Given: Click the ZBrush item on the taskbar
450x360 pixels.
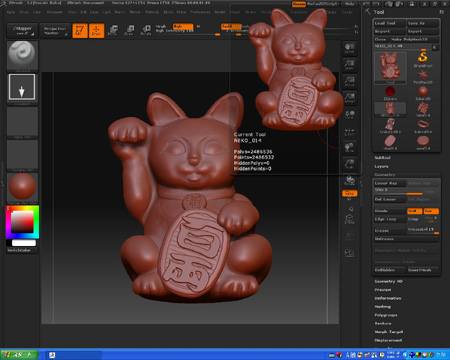Looking at the screenshot, I should coord(74,355).
